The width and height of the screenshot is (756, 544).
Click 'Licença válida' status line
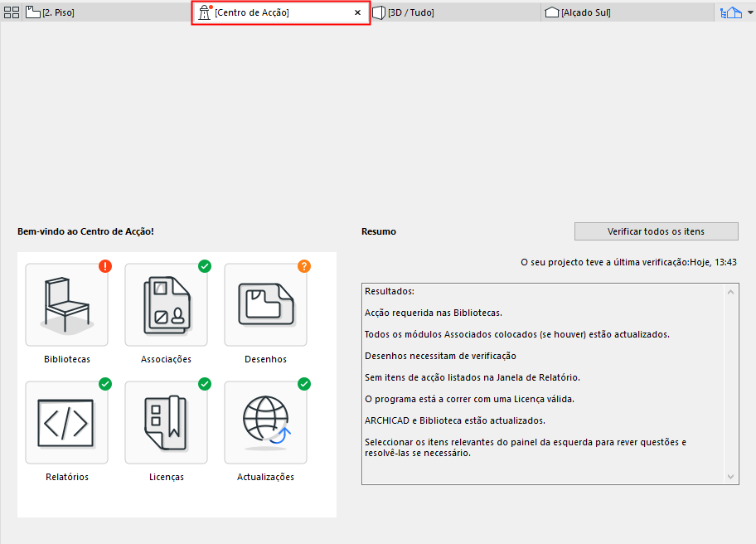[469, 400]
